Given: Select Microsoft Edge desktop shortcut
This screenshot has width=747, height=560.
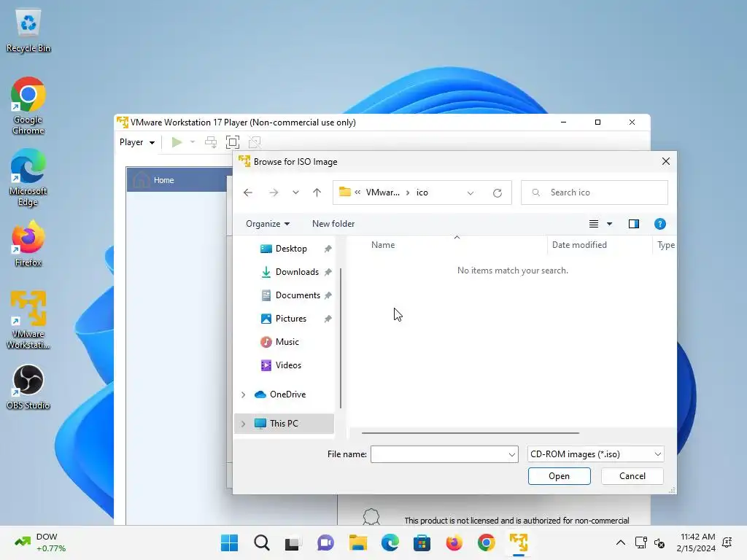Looking at the screenshot, I should click(28, 177).
